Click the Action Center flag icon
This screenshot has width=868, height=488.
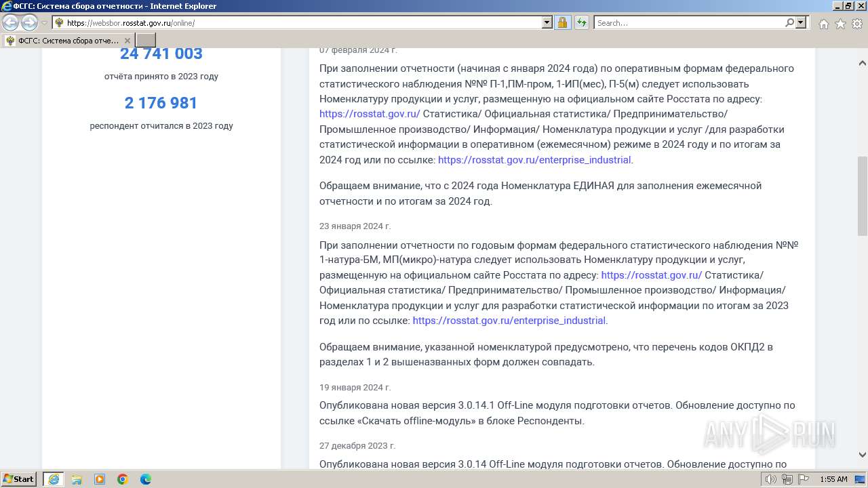click(804, 479)
